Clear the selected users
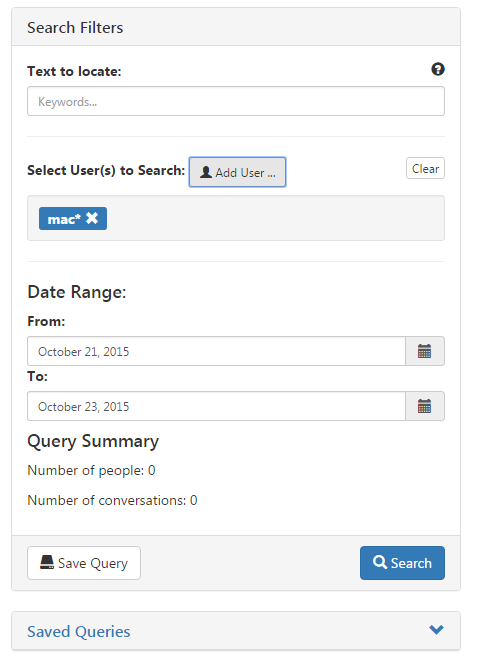482x667 pixels. click(x=425, y=168)
